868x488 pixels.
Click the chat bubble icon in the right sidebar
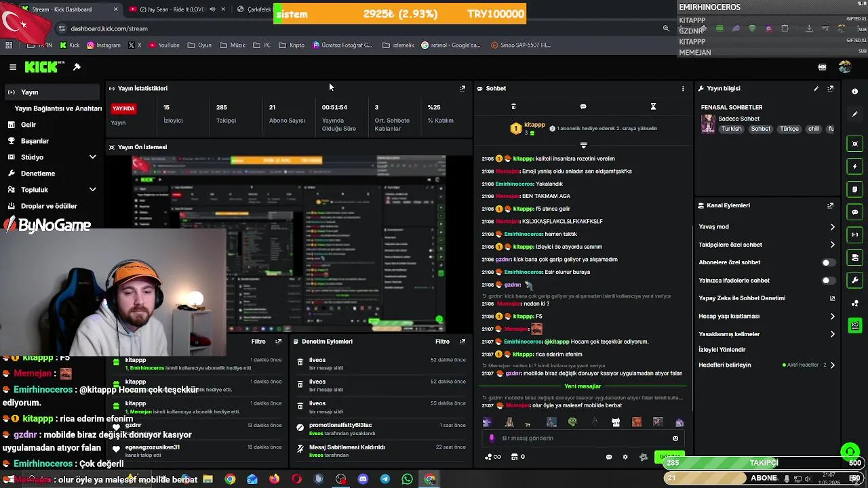854,212
